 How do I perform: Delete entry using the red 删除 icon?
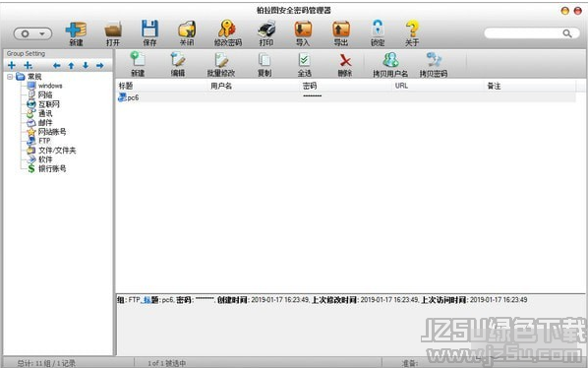[x=345, y=60]
